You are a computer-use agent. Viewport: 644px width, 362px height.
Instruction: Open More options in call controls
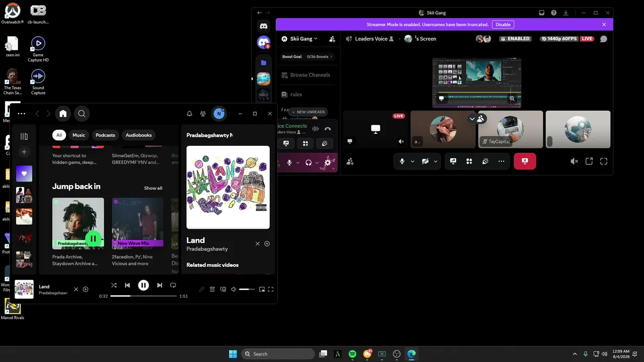[501, 161]
